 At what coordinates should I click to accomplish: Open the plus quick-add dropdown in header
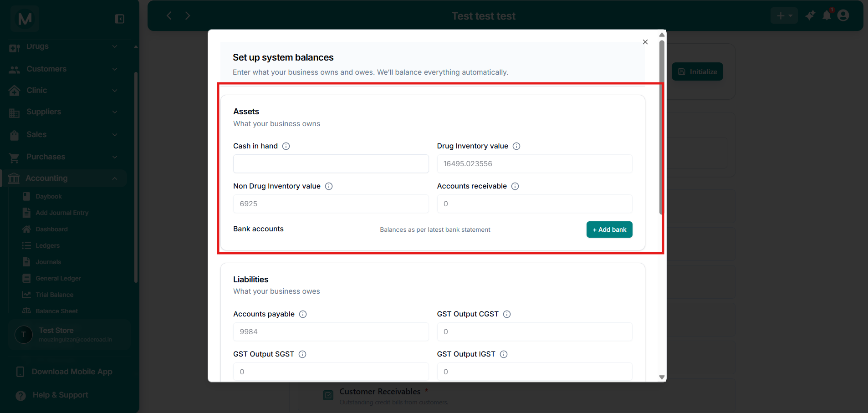pos(784,16)
